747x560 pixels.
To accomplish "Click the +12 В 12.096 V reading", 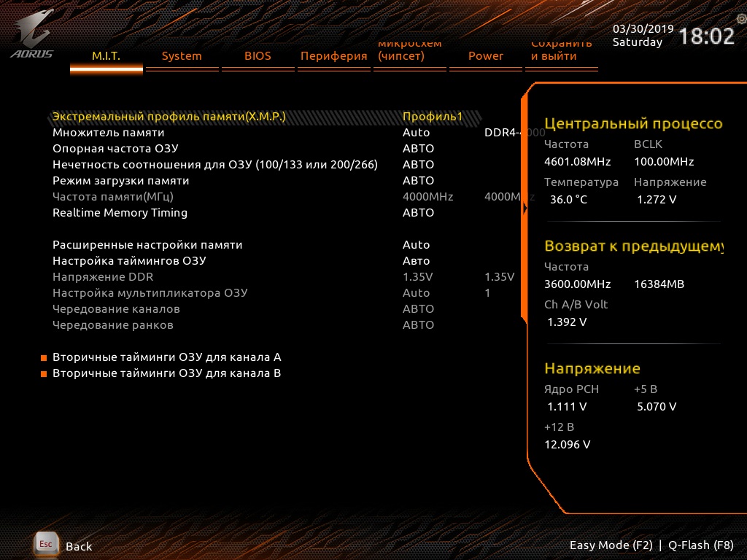I will pyautogui.click(x=568, y=445).
